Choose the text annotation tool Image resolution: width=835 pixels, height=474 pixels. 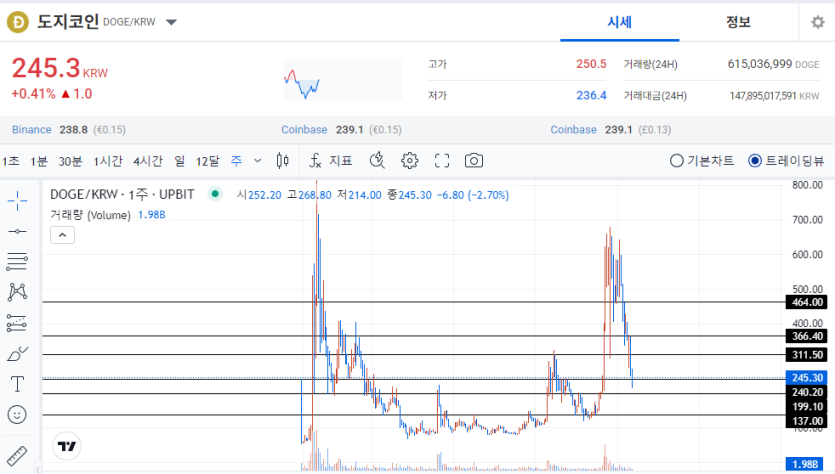click(17, 384)
